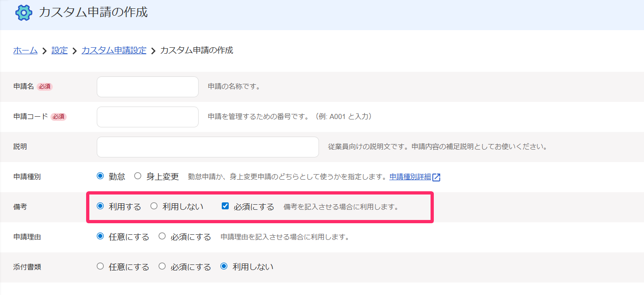
Task: Click the external-link icon next to 申請種別詳細
Action: pyautogui.click(x=436, y=177)
